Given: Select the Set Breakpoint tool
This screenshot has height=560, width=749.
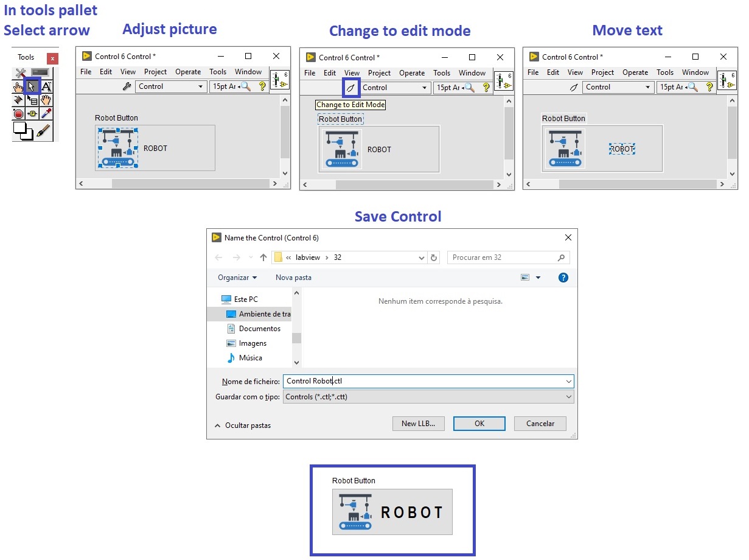Looking at the screenshot, I should pos(17,113).
